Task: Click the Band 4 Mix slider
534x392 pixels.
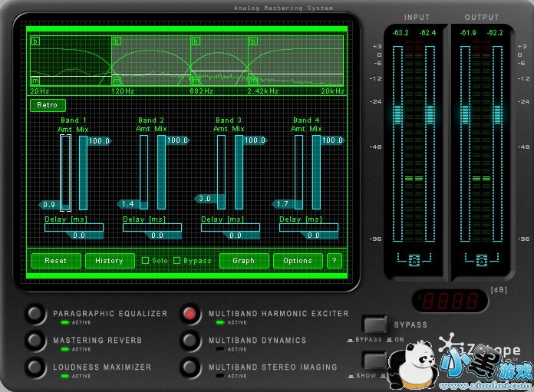Action: (316, 172)
